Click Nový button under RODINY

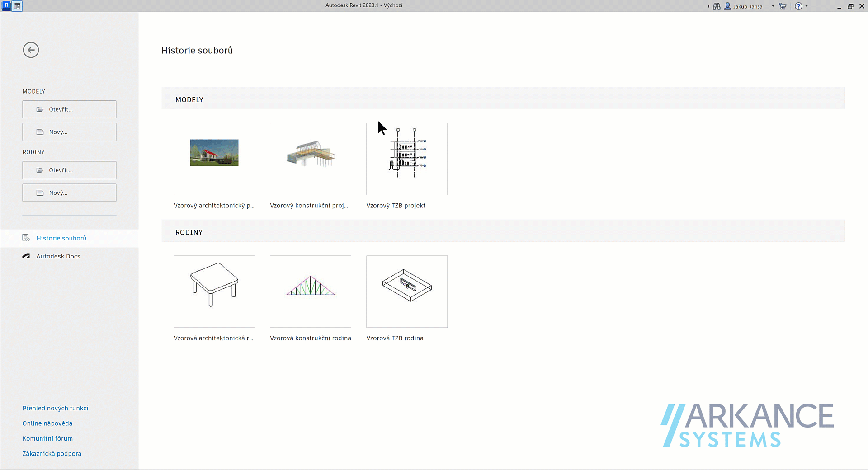[x=69, y=193]
